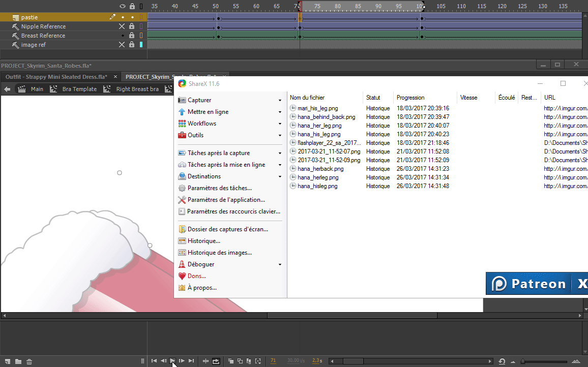
Task: Toggle outline color of image ref layer
Action: click(x=141, y=45)
